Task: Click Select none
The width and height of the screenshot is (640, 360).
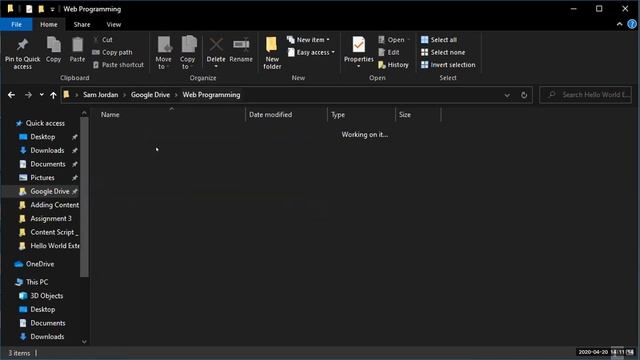Action: pos(443,52)
